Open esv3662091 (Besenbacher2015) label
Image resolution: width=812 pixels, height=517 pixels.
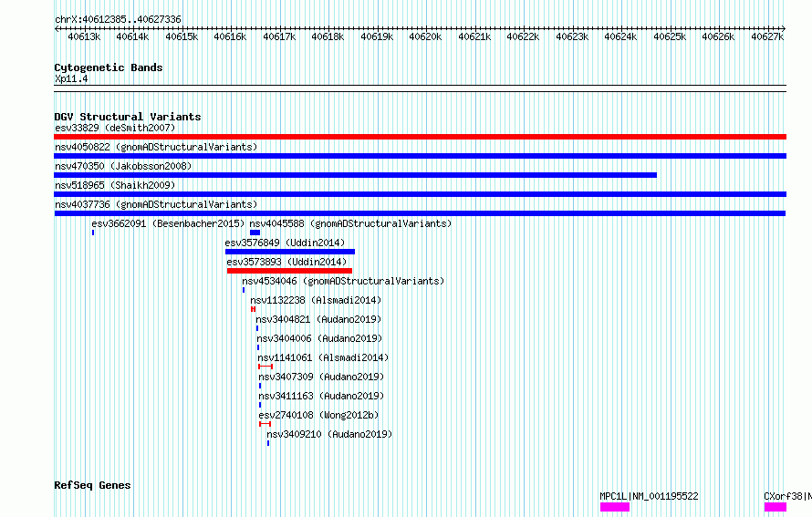[168, 223]
